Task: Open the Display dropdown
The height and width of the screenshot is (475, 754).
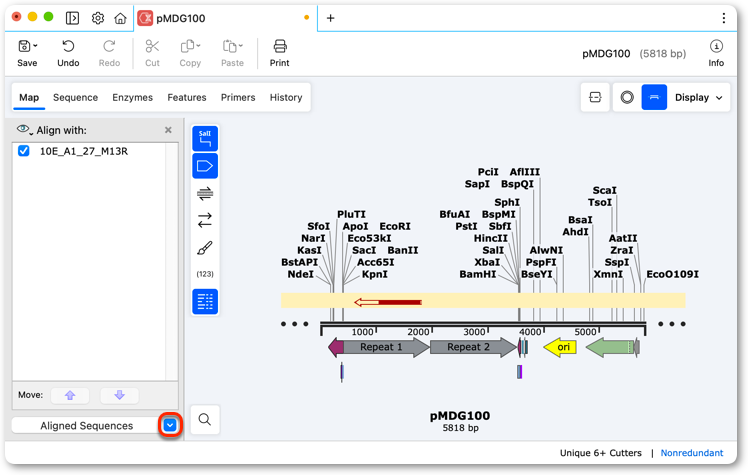Action: pyautogui.click(x=698, y=98)
